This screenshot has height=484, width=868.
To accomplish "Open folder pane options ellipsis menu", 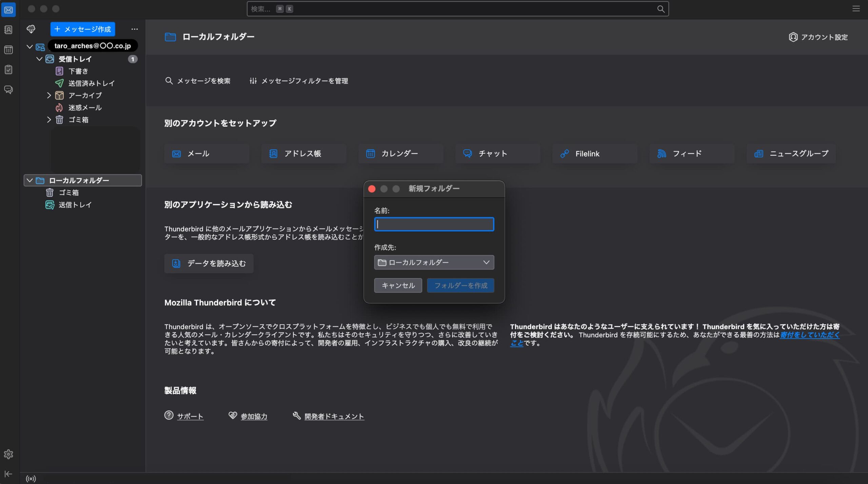I will [x=135, y=29].
